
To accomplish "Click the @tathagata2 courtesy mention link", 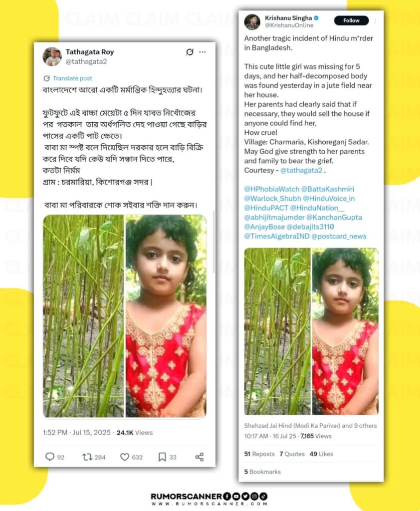I will (x=301, y=170).
